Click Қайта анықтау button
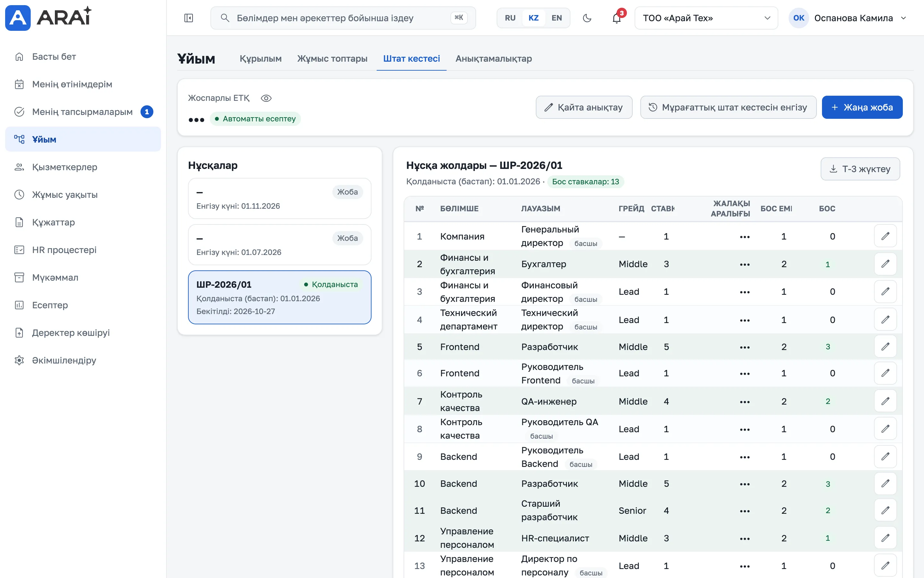924x578 pixels. [x=584, y=108]
